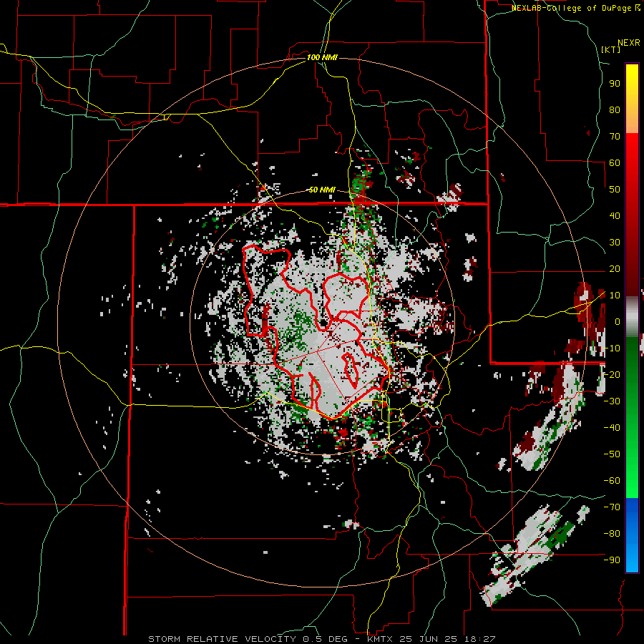The height and width of the screenshot is (644, 644).
Task: Click the Storm Relative Velocity caption at the bottom
Action: (321, 639)
